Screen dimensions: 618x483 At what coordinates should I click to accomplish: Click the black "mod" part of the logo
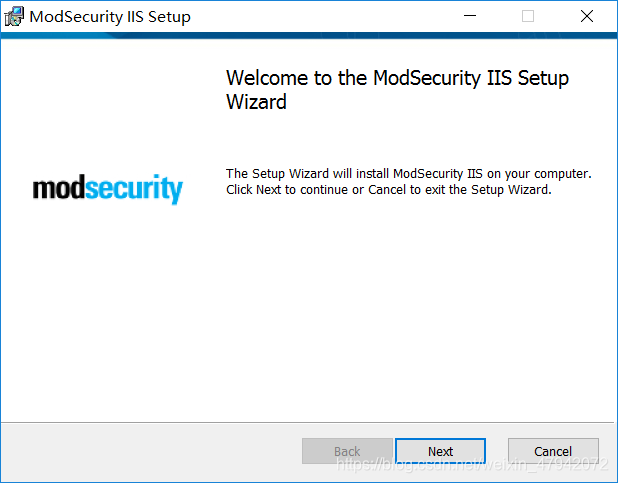coord(58,187)
